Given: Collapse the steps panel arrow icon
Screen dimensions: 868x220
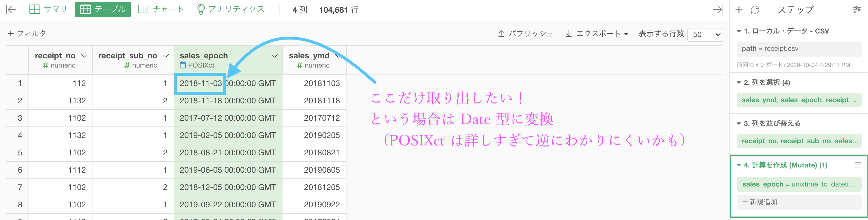Looking at the screenshot, I should (718, 10).
